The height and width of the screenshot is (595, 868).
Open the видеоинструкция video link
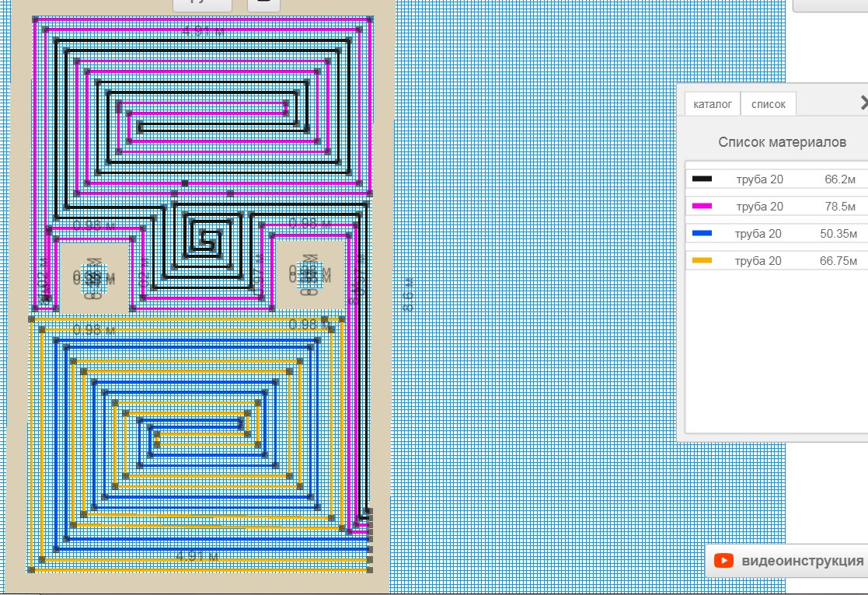pyautogui.click(x=802, y=561)
